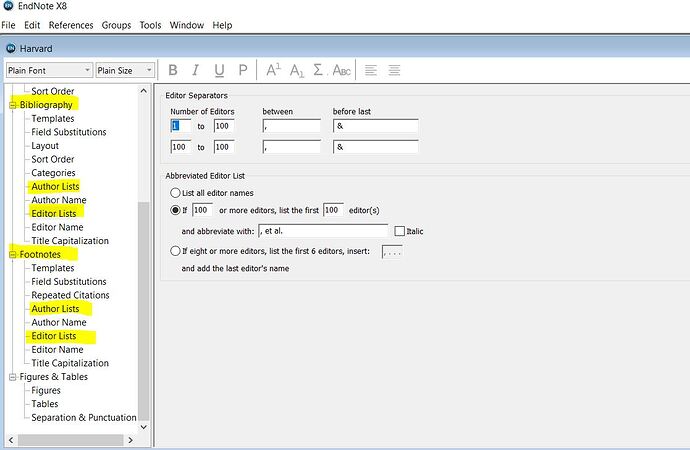Select Templates under Bibliography

53,118
